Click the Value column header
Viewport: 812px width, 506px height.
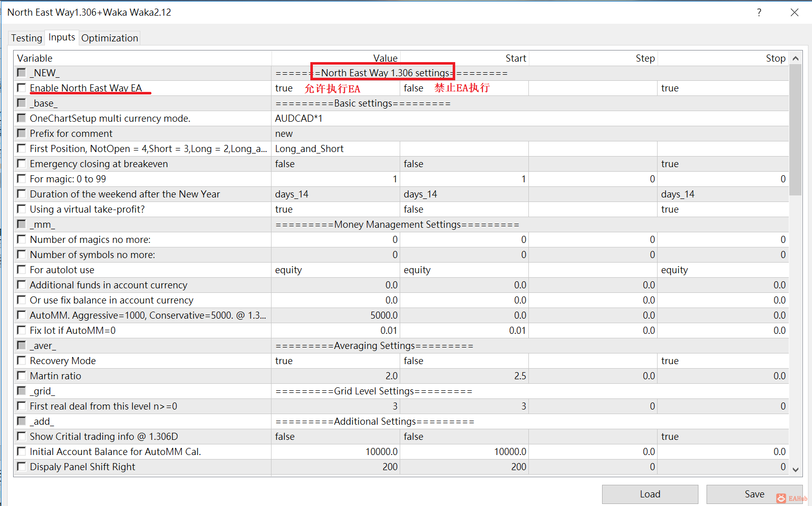[336, 58]
